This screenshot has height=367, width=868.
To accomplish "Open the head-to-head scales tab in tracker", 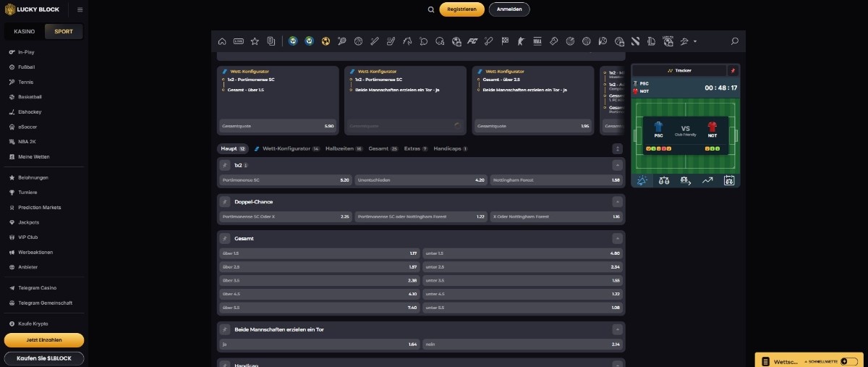I will coord(664,181).
